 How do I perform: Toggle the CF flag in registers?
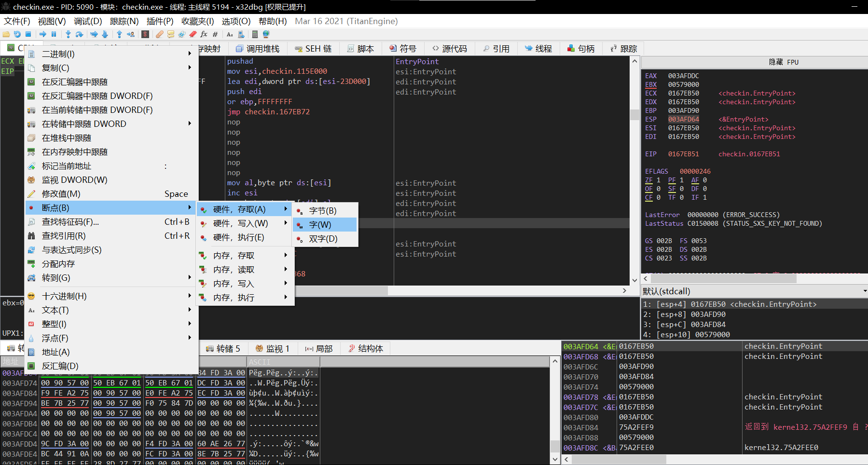click(648, 197)
